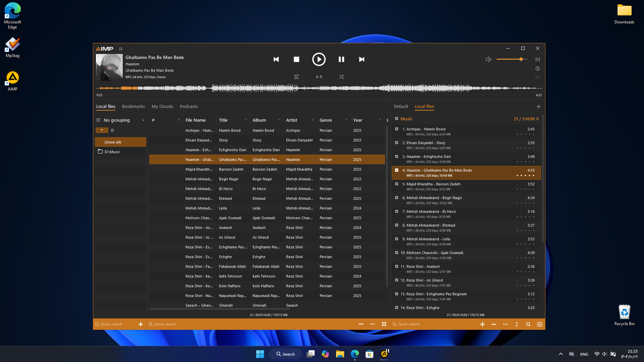Screen dimensions: 644x362
Task: Open the filter on the Artist column
Action: [313, 120]
